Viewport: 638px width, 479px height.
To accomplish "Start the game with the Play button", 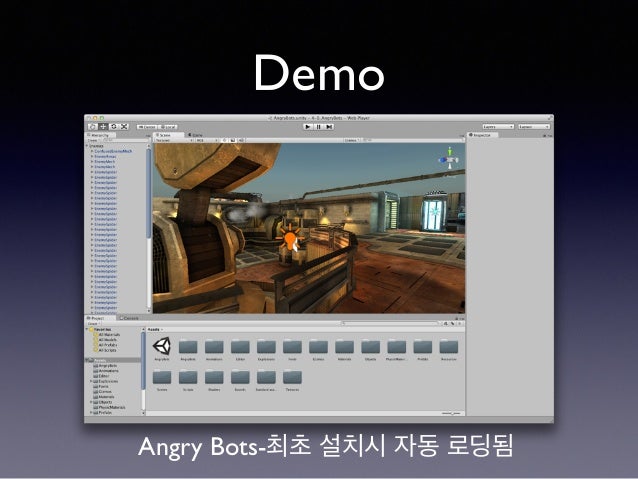I will pos(308,127).
